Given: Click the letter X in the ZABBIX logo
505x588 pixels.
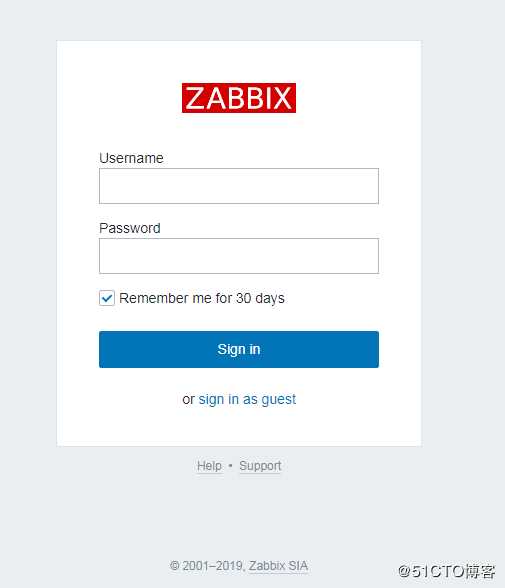Looking at the screenshot, I should coord(283,98).
